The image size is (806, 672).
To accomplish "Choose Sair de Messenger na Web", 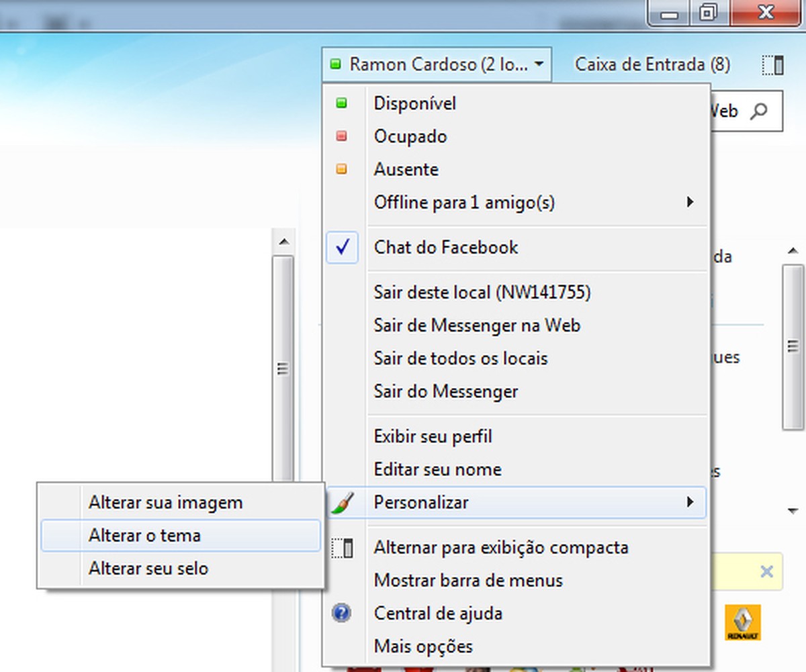I will pyautogui.click(x=516, y=326).
